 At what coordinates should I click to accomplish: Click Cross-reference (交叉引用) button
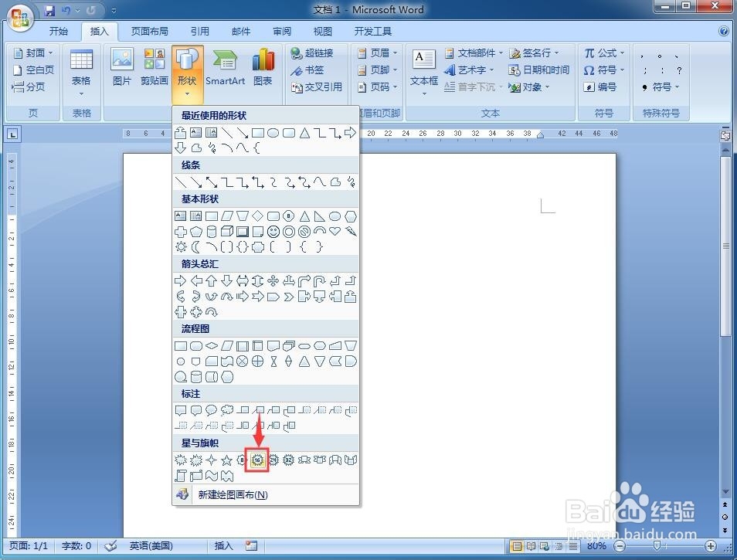(317, 87)
